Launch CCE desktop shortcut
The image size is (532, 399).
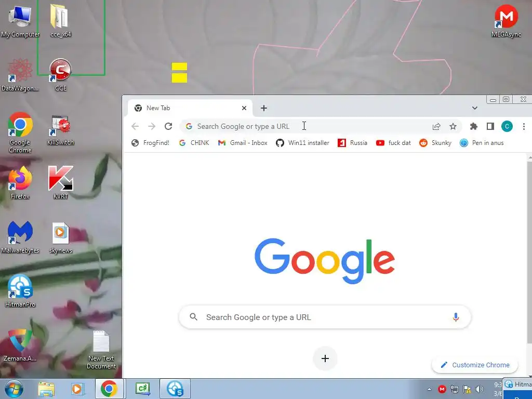[x=60, y=75]
